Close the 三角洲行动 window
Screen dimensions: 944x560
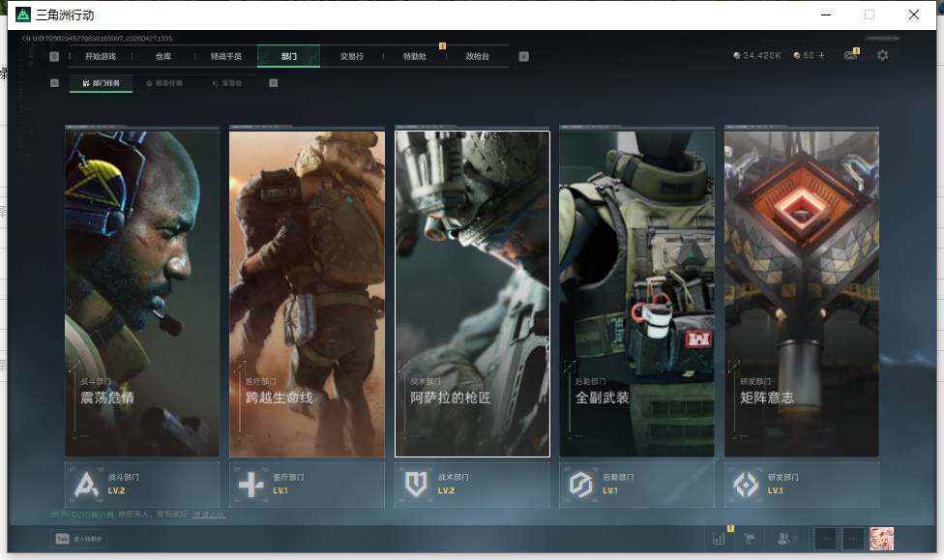(914, 15)
